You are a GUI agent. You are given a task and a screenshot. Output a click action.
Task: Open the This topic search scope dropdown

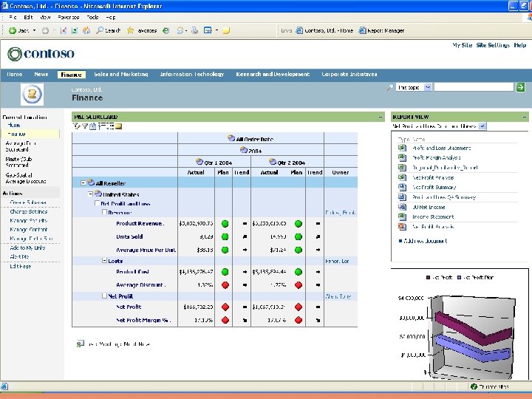(x=428, y=87)
